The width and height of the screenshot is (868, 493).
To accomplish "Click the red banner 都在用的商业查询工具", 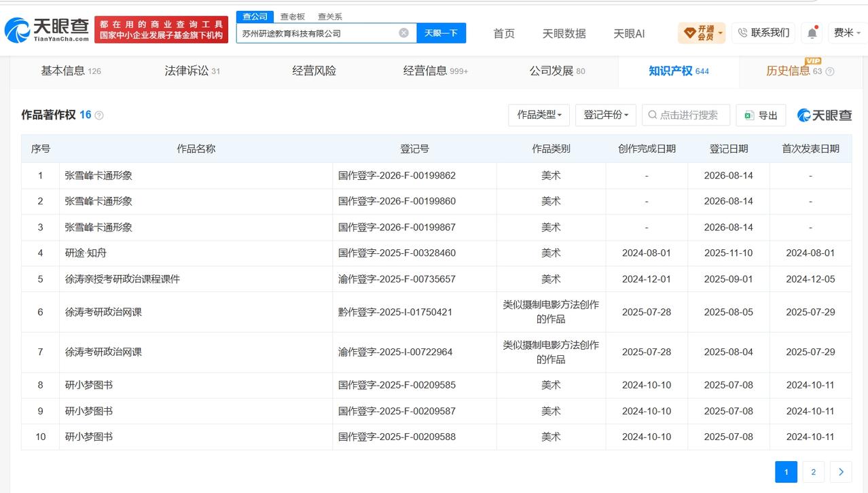I will (x=161, y=30).
